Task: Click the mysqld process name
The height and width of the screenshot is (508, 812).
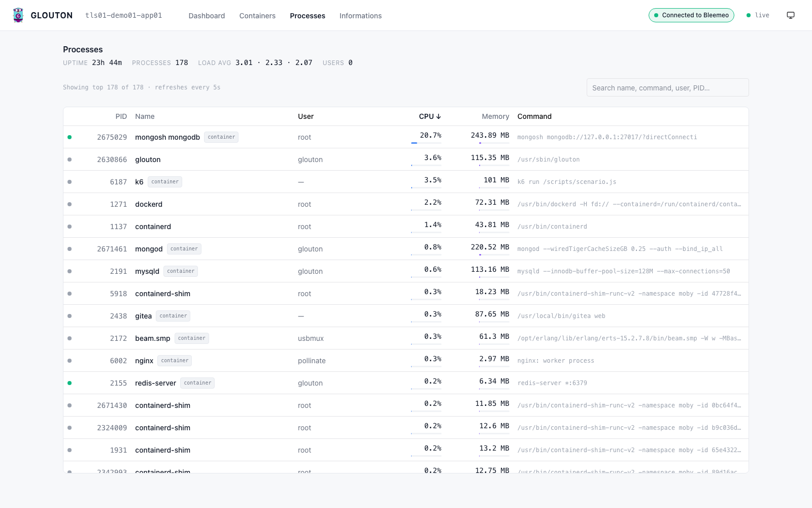Action: pos(147,271)
